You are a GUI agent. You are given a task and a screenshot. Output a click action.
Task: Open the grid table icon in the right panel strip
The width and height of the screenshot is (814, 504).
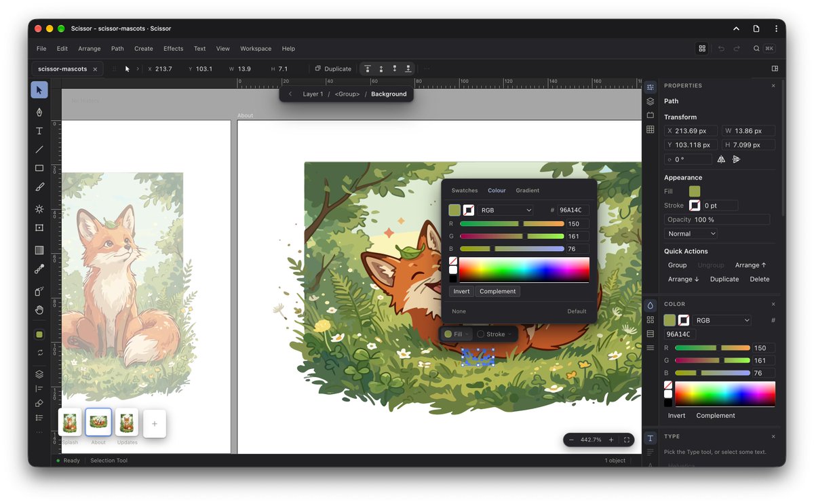[651, 130]
